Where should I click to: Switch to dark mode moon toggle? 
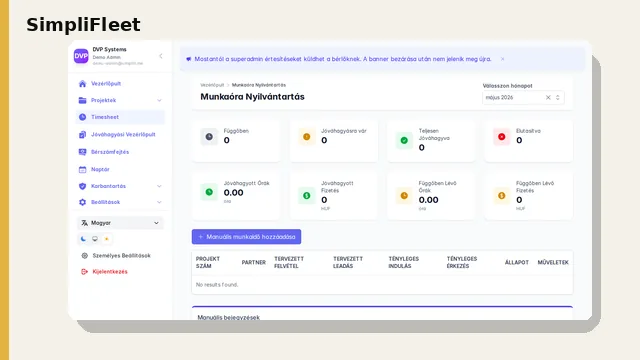(x=83, y=239)
